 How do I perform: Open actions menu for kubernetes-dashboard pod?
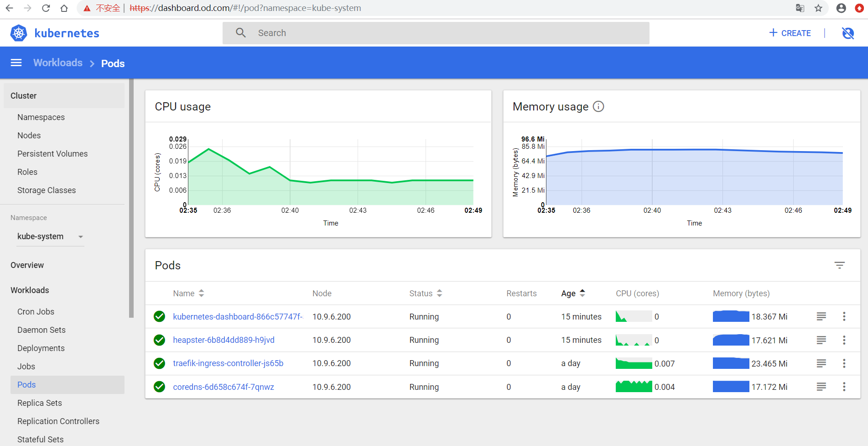(x=844, y=316)
